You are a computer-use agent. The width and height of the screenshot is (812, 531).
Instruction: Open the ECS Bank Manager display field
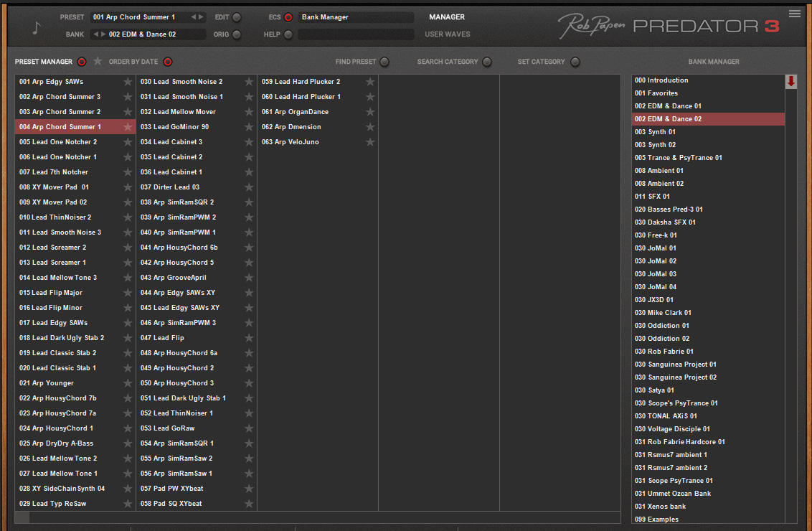356,17
